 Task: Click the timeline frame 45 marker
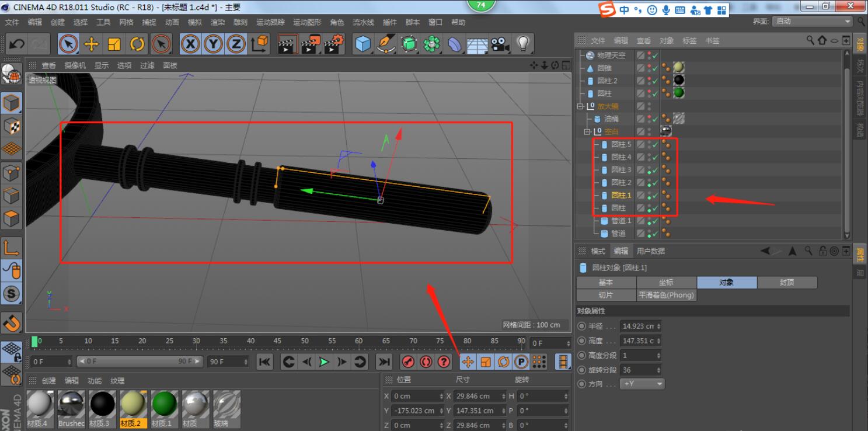(277, 342)
